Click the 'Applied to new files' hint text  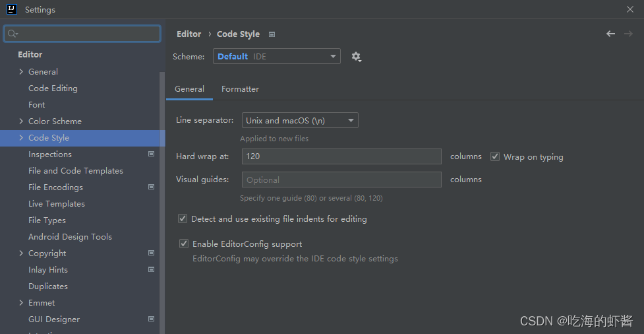pyautogui.click(x=274, y=139)
